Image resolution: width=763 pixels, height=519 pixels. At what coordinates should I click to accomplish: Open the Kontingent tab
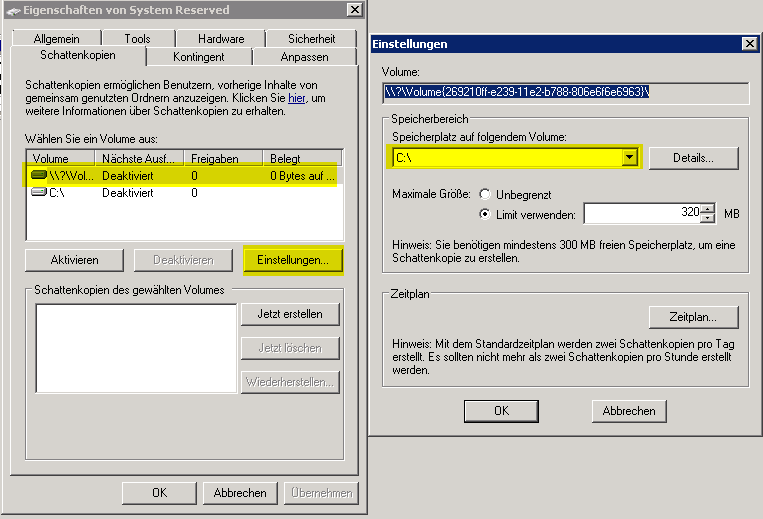(x=199, y=57)
